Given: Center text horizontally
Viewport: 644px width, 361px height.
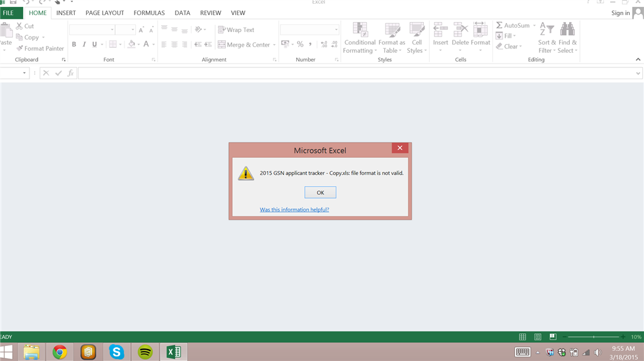Looking at the screenshot, I should [x=175, y=45].
